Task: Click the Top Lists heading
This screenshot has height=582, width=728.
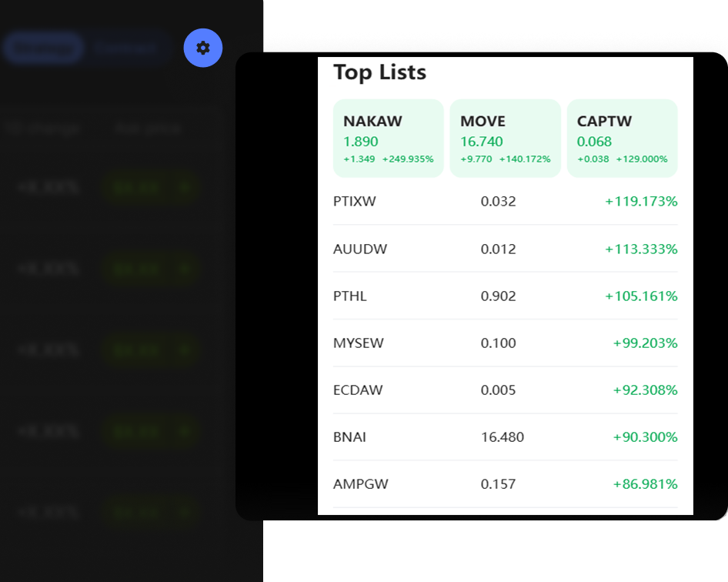Action: [x=379, y=72]
